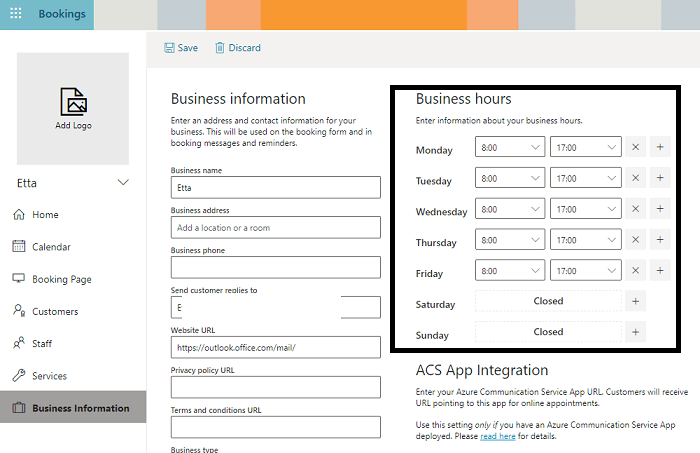The width and height of the screenshot is (700, 453).
Task: Add another Tuesday time slot
Action: pyautogui.click(x=660, y=178)
